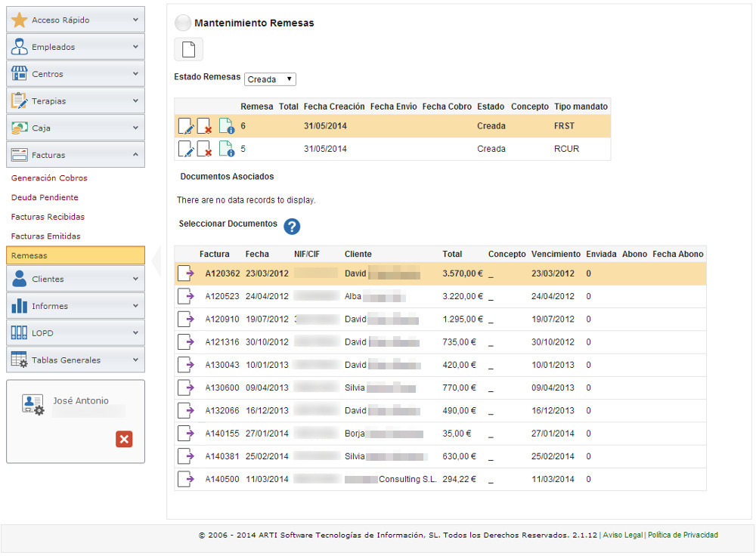Delete remesa 6 using red X icon

[x=205, y=126]
